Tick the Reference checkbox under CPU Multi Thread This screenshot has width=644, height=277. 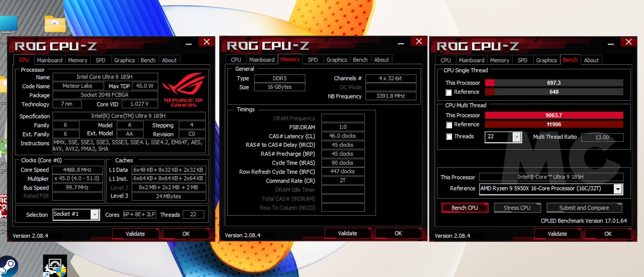click(x=449, y=125)
